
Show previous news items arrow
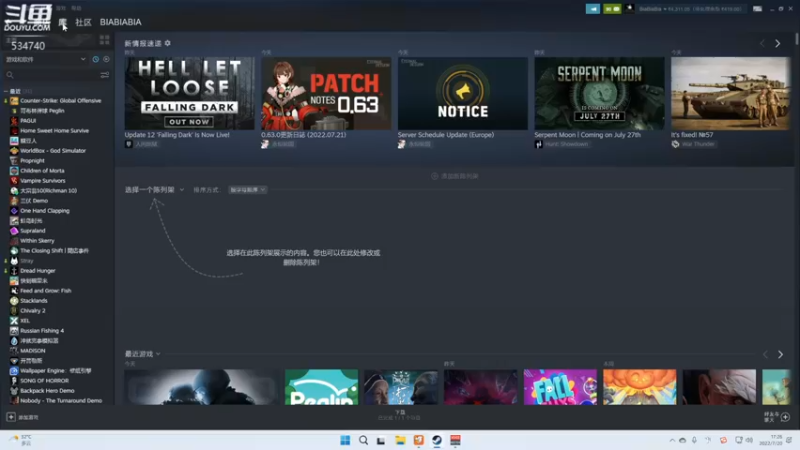pyautogui.click(x=762, y=44)
